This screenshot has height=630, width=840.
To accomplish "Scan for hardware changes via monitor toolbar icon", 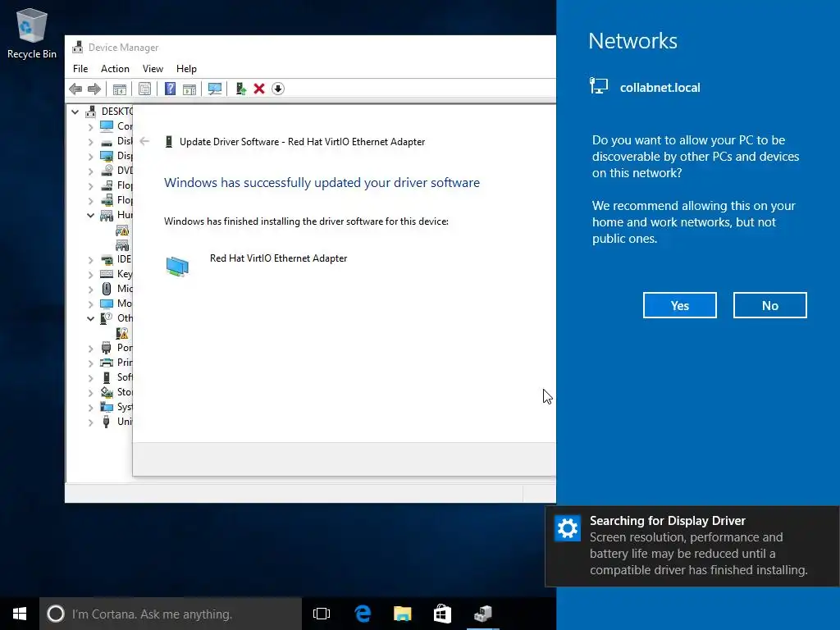I will 215,89.
